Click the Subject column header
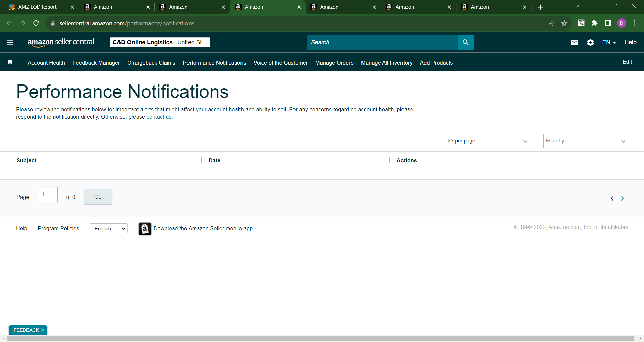This screenshot has width=644, height=342. pos(26,160)
